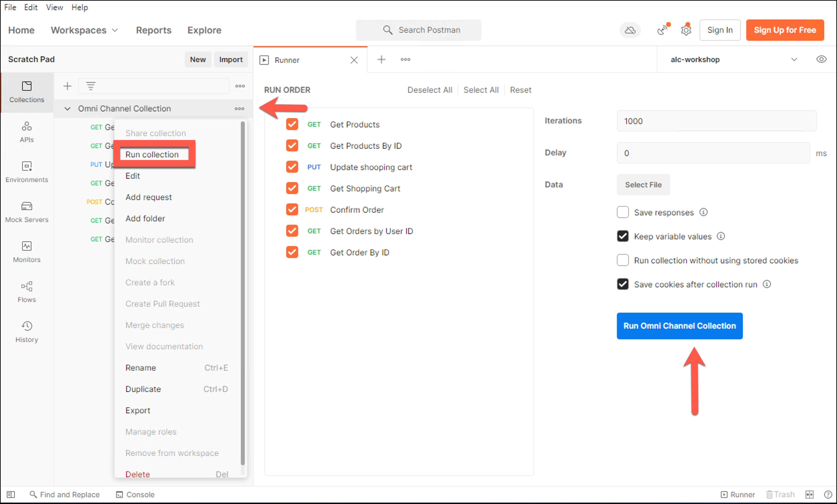Uncheck Keep variable values option
This screenshot has height=504, width=837.
point(622,236)
